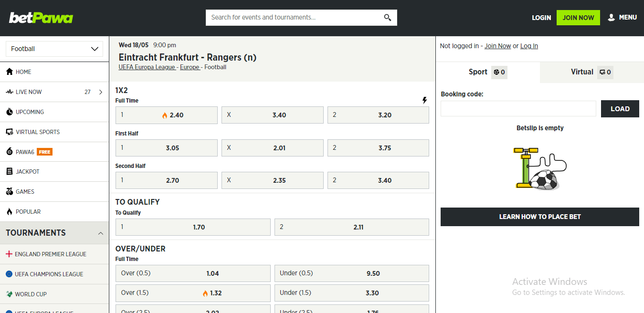The height and width of the screenshot is (313, 644).
Task: Open the Jackpot menu item
Action: click(x=54, y=171)
